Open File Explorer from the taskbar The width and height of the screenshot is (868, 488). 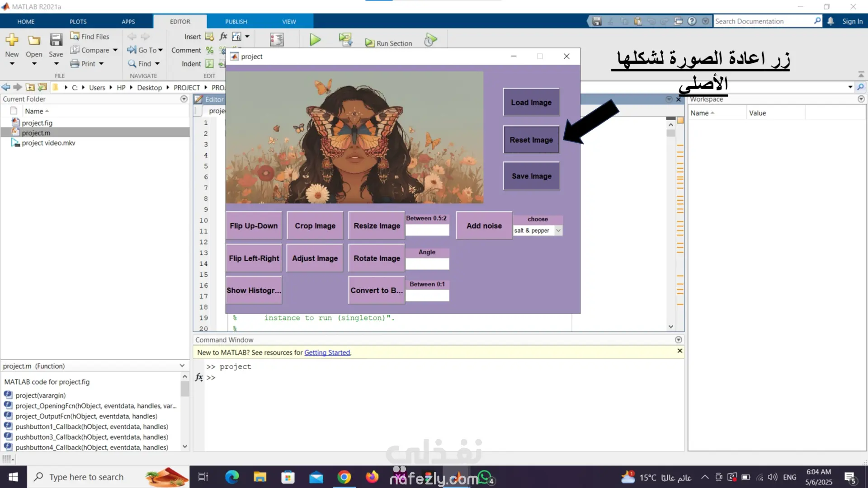click(x=260, y=477)
